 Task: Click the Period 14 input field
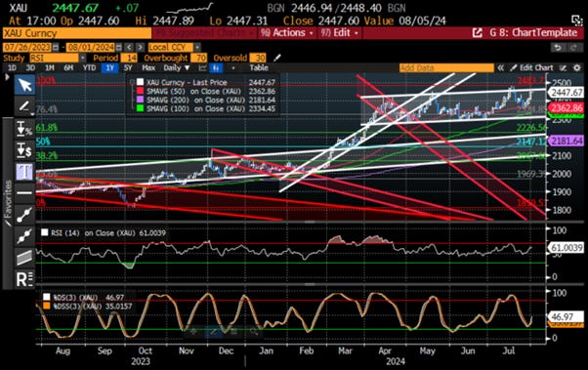[129, 58]
